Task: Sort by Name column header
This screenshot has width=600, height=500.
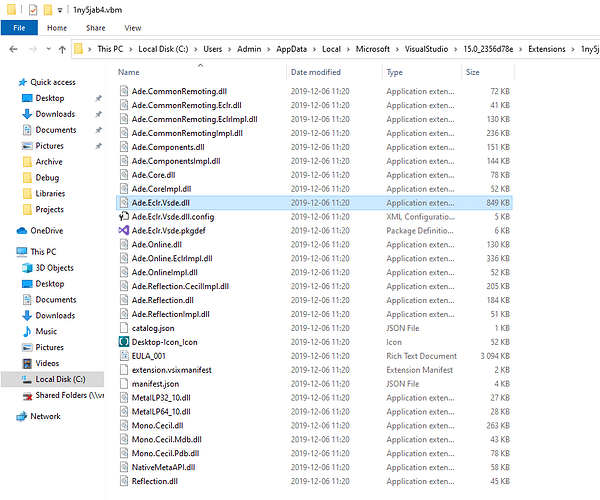Action: tap(129, 72)
